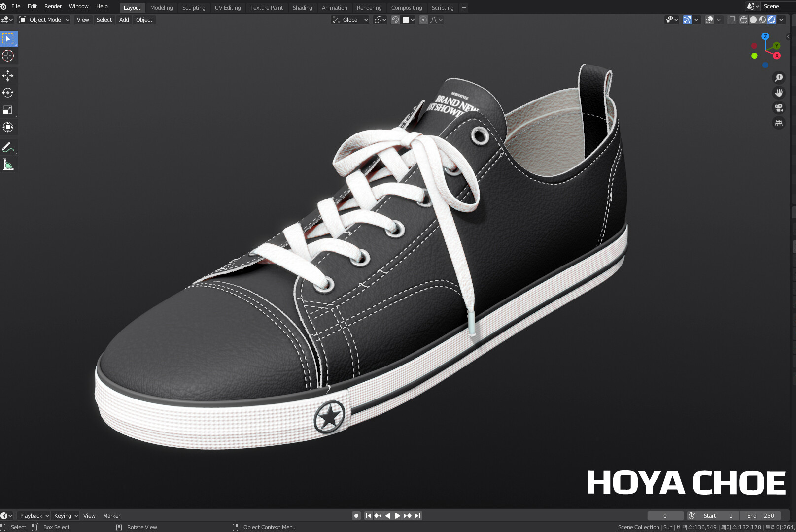The height and width of the screenshot is (532, 796).
Task: Jump to the end of the playback range
Action: point(417,515)
